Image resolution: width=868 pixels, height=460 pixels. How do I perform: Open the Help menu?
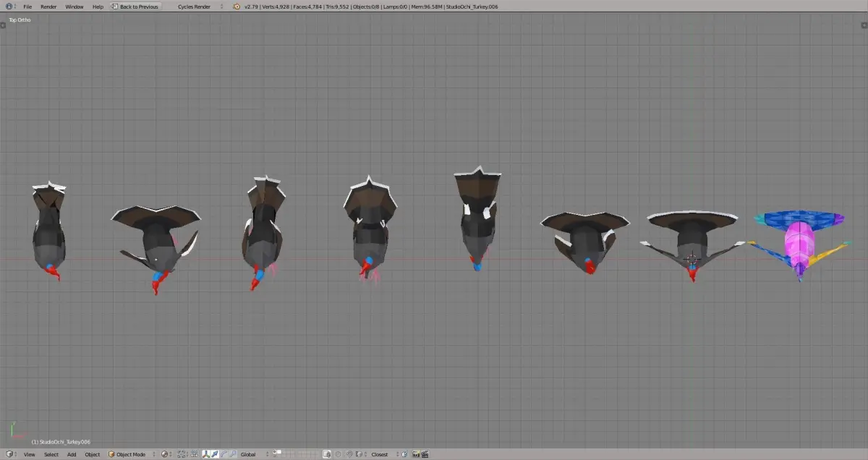(x=98, y=7)
